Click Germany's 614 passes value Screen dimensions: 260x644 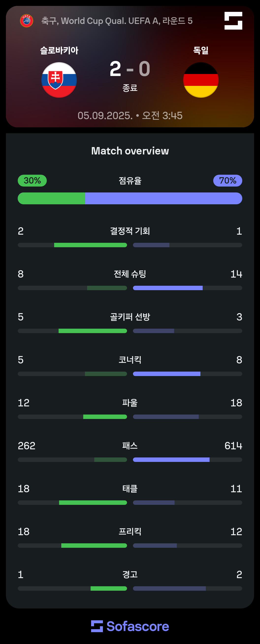point(233,446)
